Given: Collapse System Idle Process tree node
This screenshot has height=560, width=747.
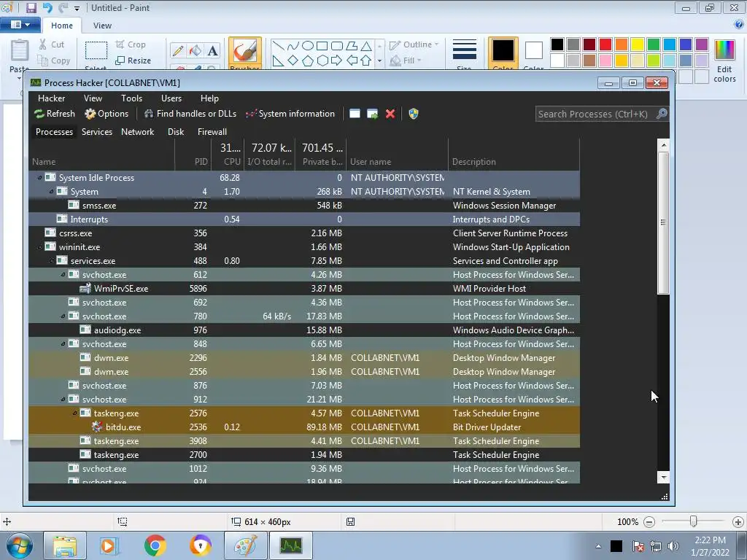Looking at the screenshot, I should [x=39, y=178].
